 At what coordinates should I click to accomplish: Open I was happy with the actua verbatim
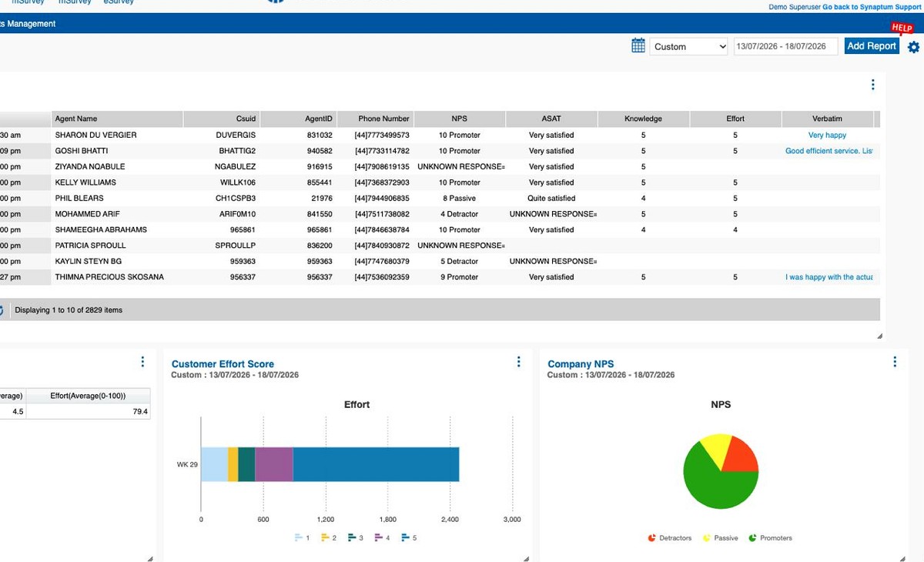coord(829,277)
